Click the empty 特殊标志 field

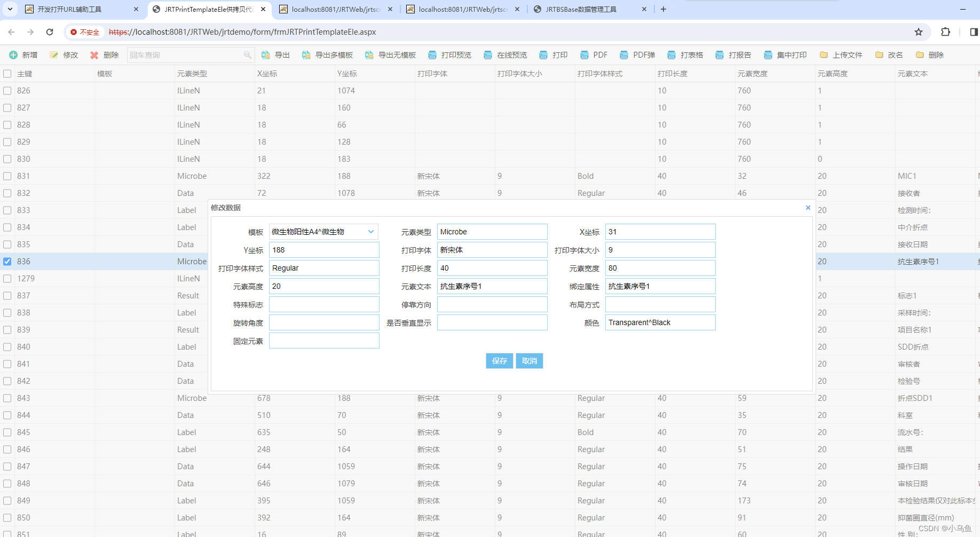click(324, 304)
